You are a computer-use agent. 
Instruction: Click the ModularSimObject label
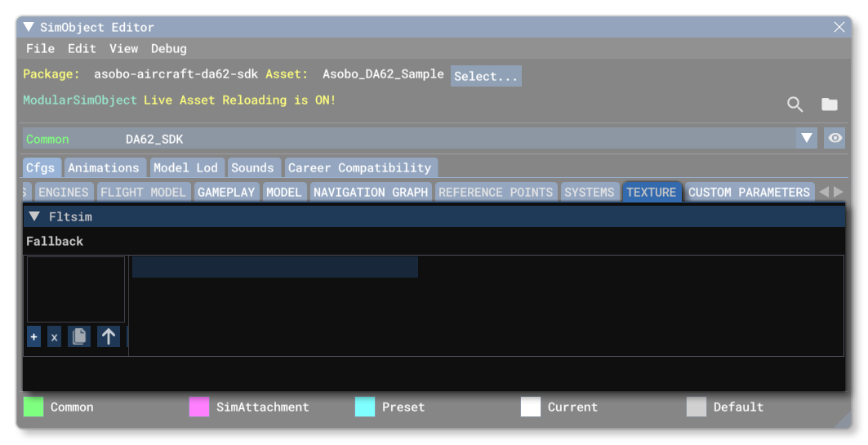pyautogui.click(x=80, y=100)
